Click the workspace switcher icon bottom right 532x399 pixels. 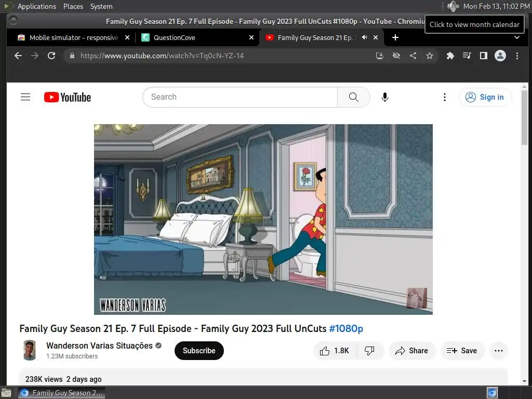point(492,393)
